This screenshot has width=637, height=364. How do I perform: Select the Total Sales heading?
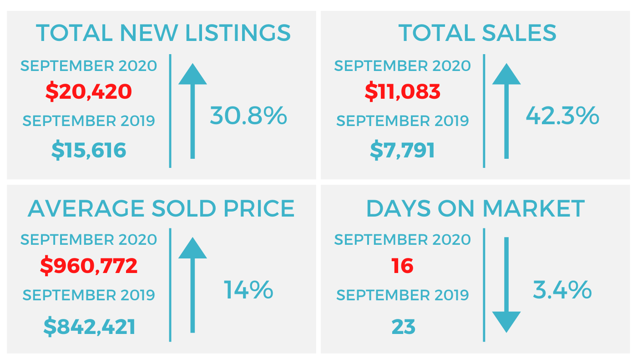coord(477,33)
